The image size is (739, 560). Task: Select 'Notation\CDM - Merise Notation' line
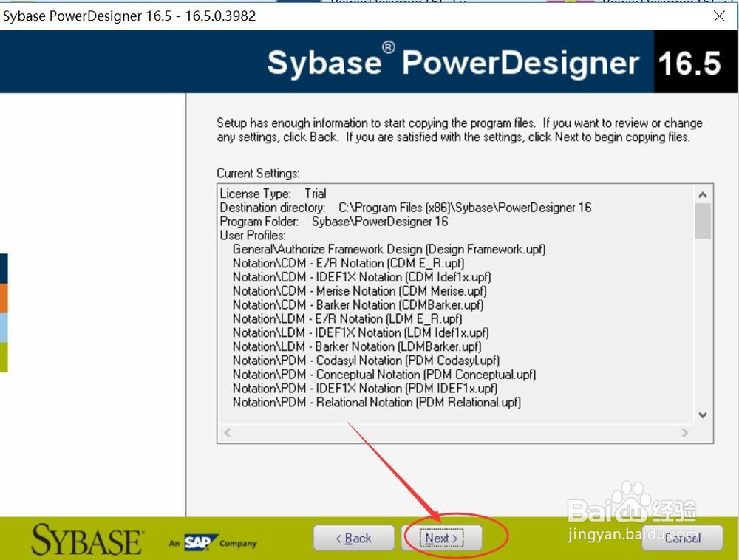click(x=360, y=291)
